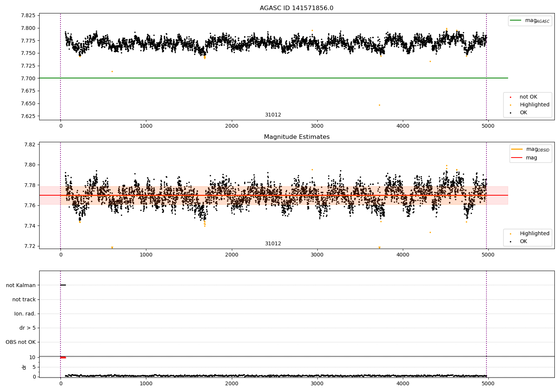Click the rotated 'dr' y-axis label

pos(24,367)
